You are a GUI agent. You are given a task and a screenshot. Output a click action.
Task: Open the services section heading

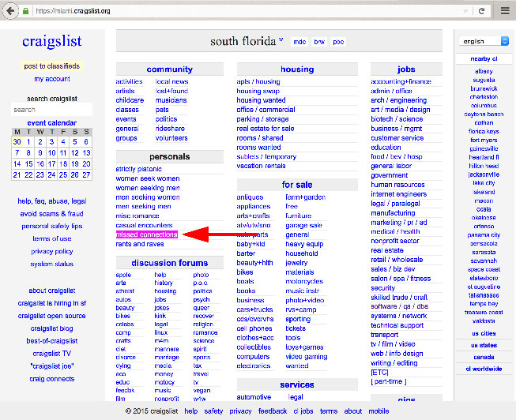pyautogui.click(x=297, y=384)
